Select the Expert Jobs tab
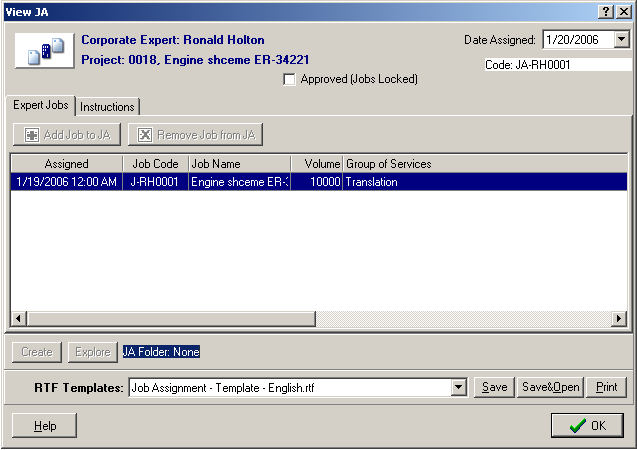The height and width of the screenshot is (450, 637). point(40,106)
